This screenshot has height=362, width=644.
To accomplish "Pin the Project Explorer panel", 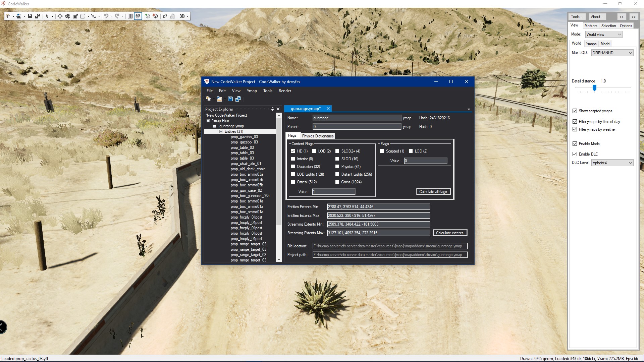I will coord(272,109).
